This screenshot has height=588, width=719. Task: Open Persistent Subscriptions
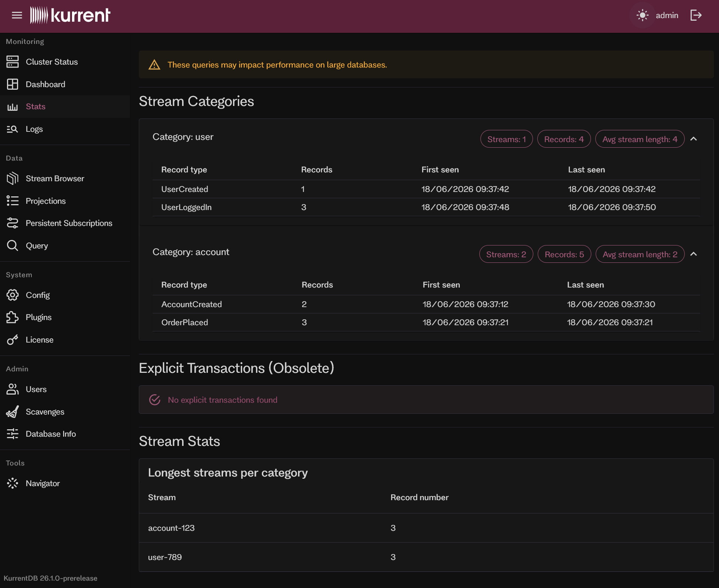[x=65, y=223]
